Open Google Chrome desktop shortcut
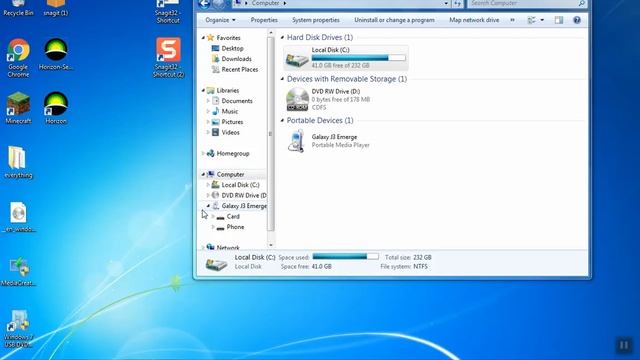This screenshot has height=360, width=640. [x=18, y=57]
